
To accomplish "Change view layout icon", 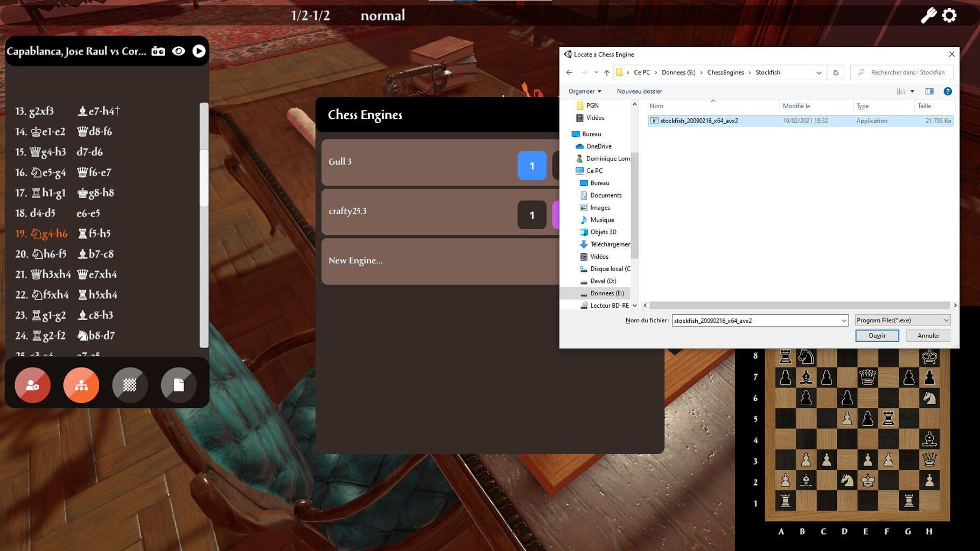I will point(901,91).
